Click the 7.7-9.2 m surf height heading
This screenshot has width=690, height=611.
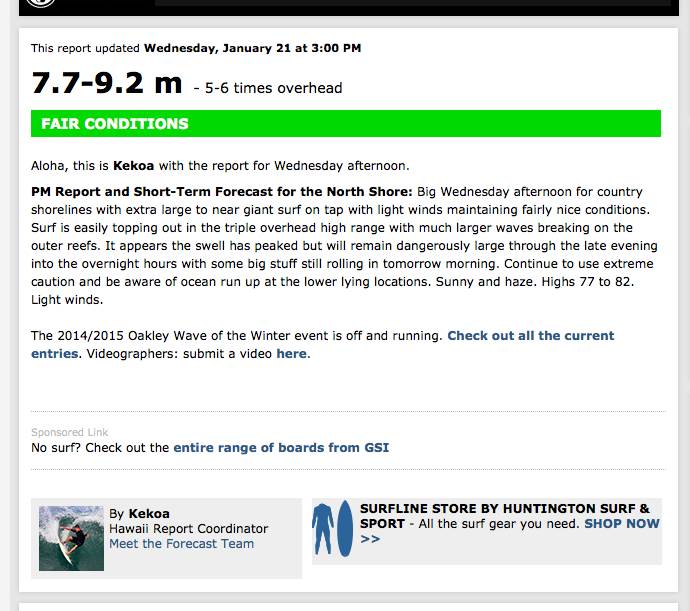pyautogui.click(x=106, y=84)
